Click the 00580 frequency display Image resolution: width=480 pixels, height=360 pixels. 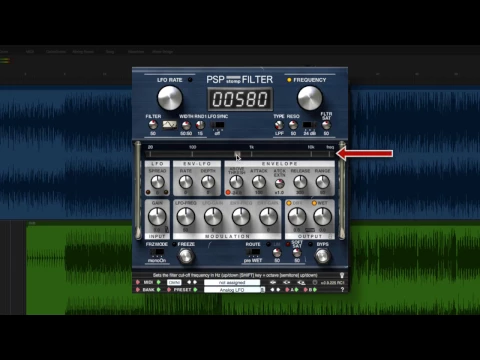pyautogui.click(x=240, y=99)
